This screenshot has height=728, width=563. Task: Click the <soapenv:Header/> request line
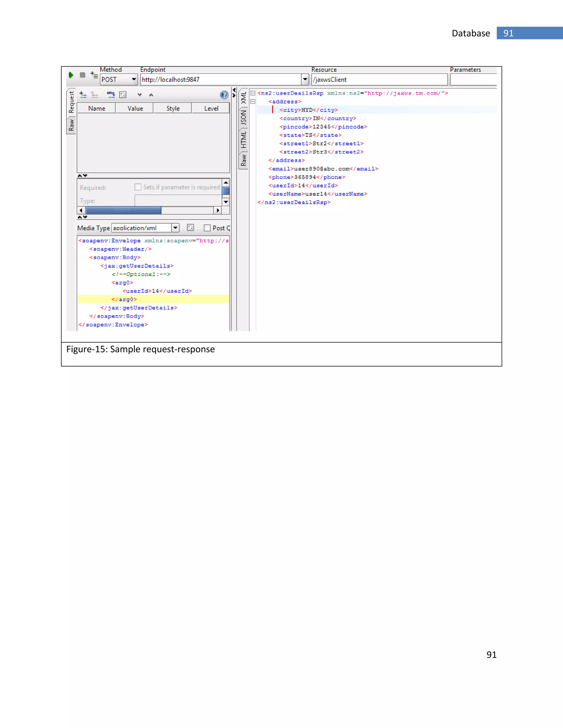[120, 249]
